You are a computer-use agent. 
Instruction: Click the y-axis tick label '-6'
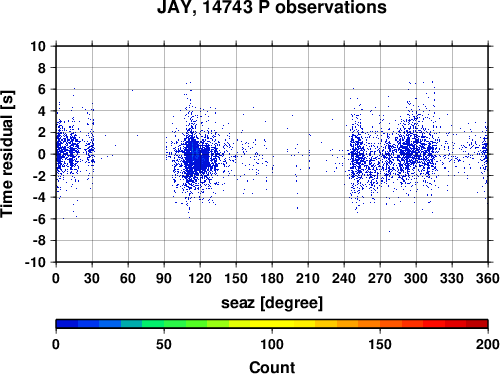click(39, 219)
